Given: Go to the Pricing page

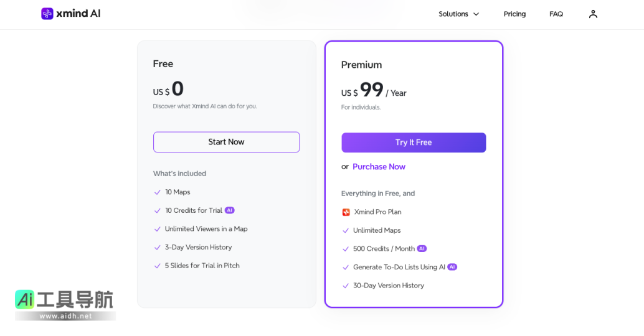Looking at the screenshot, I should point(514,14).
